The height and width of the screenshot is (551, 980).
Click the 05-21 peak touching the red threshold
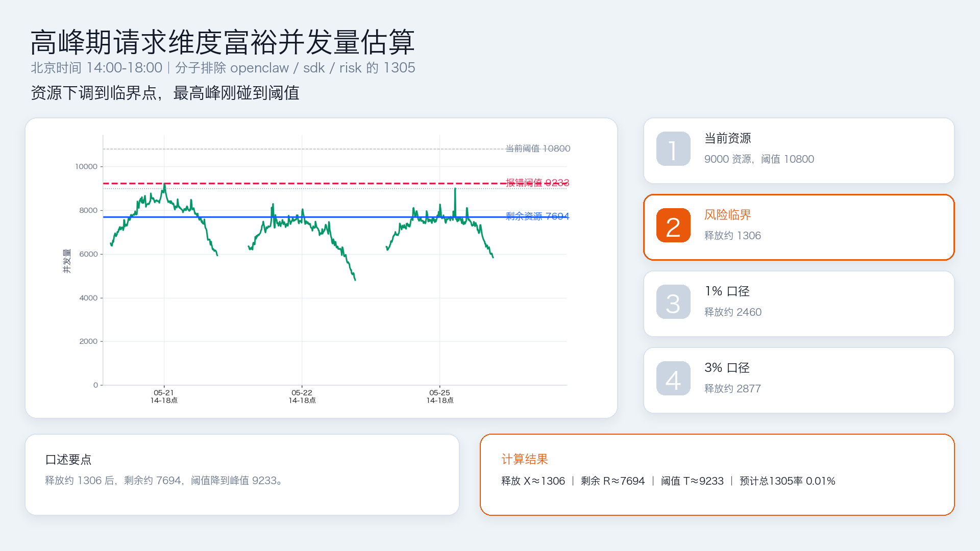tap(164, 184)
